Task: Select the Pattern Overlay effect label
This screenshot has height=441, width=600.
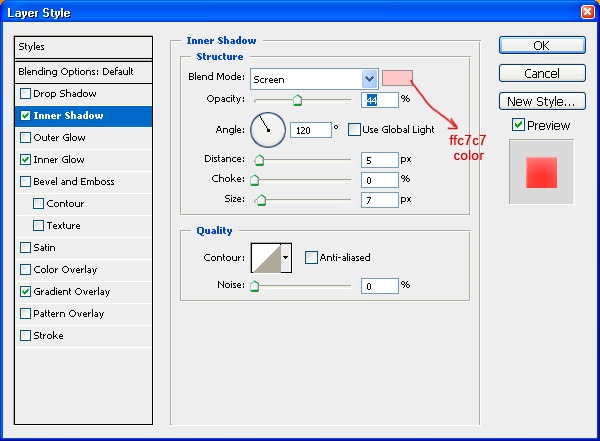Action: 69,314
